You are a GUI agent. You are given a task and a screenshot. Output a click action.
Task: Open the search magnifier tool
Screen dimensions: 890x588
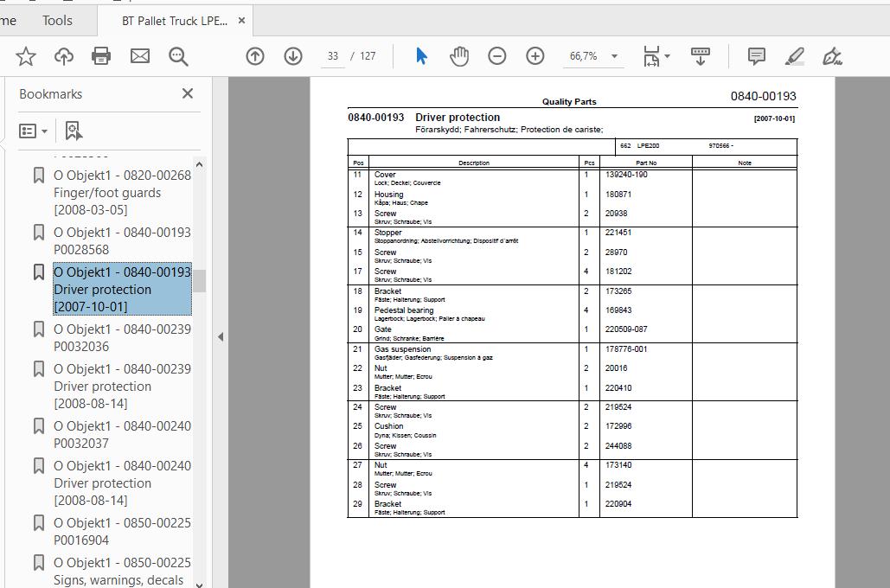pyautogui.click(x=178, y=56)
